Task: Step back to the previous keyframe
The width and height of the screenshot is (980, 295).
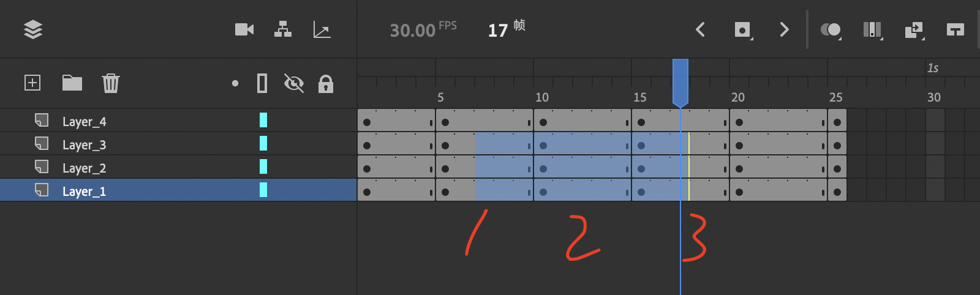Action: click(x=701, y=29)
